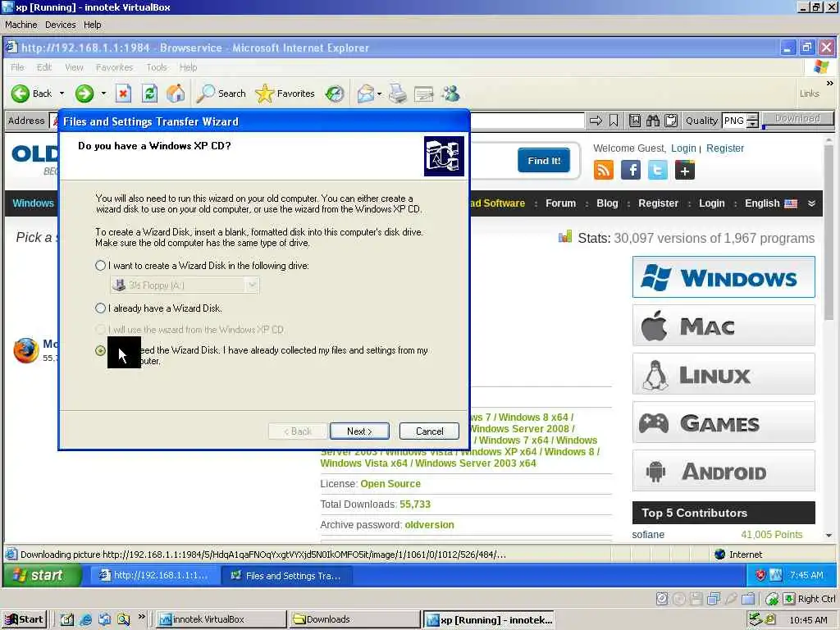Screen dimensions: 840x630
Task: Click the Messenger people icon
Action: [x=450, y=94]
